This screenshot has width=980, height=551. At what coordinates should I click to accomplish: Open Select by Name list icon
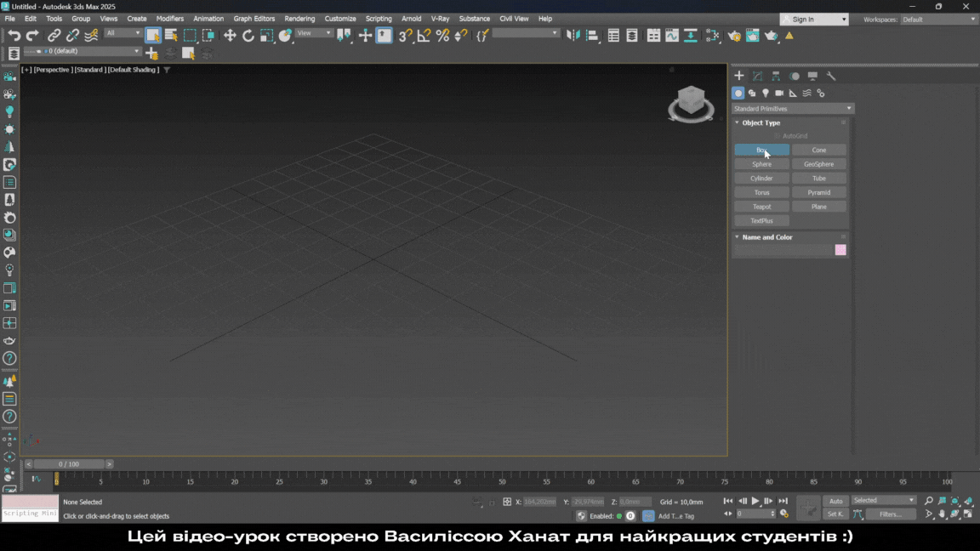[x=171, y=36]
